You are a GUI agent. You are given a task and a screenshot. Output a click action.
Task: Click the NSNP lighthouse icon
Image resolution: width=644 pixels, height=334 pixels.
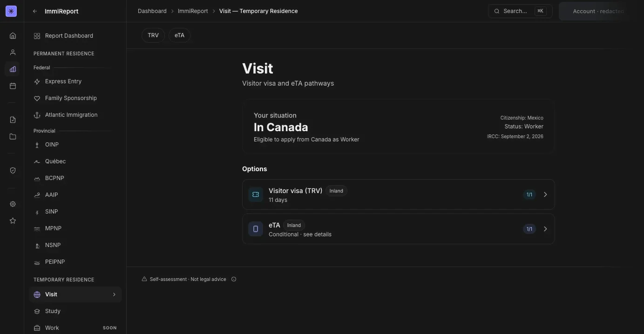[37, 245]
